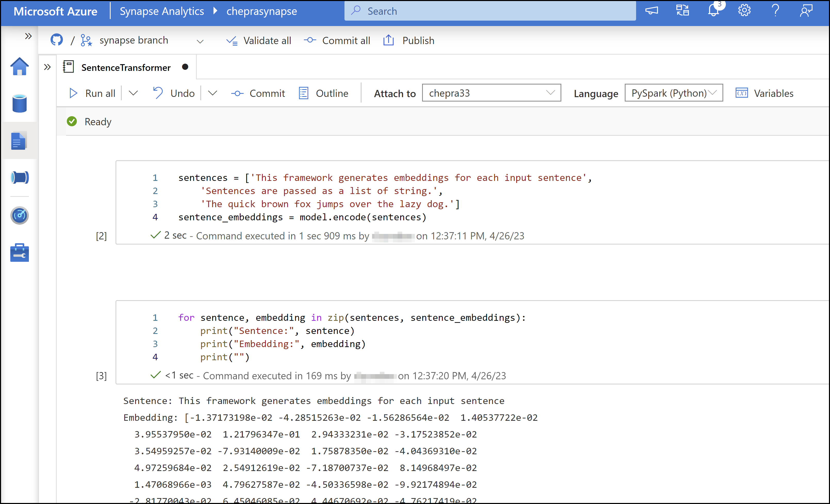Click the feedback megaphone icon
830x504 pixels.
click(x=652, y=11)
